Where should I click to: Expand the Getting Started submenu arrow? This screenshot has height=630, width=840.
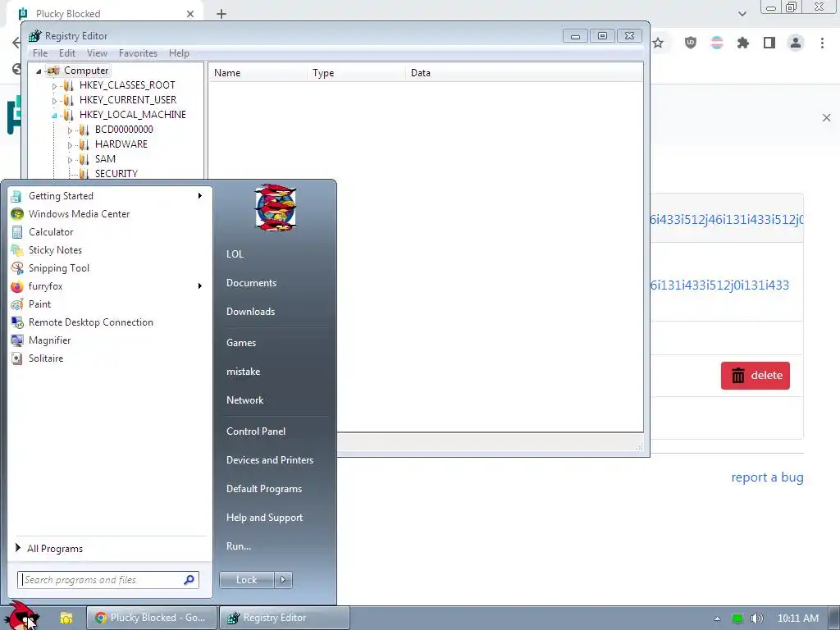coord(200,196)
